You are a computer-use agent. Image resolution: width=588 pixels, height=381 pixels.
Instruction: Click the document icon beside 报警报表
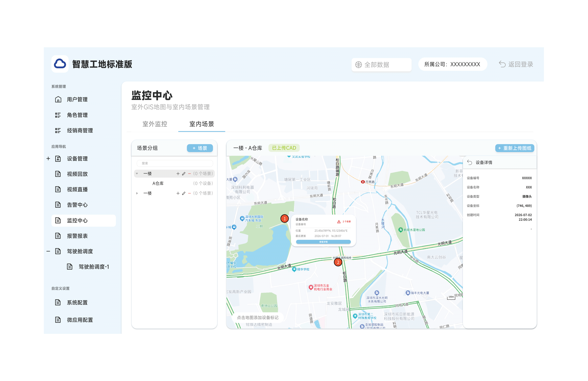[x=58, y=236]
